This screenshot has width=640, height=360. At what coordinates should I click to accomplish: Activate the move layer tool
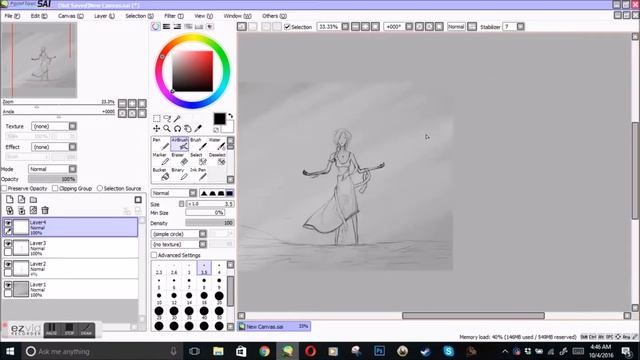click(156, 129)
